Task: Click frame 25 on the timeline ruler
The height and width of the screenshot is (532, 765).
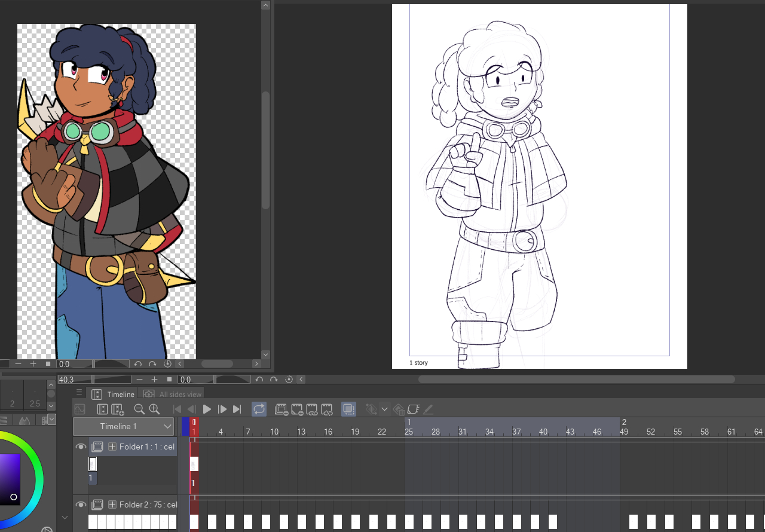Action: pyautogui.click(x=409, y=432)
